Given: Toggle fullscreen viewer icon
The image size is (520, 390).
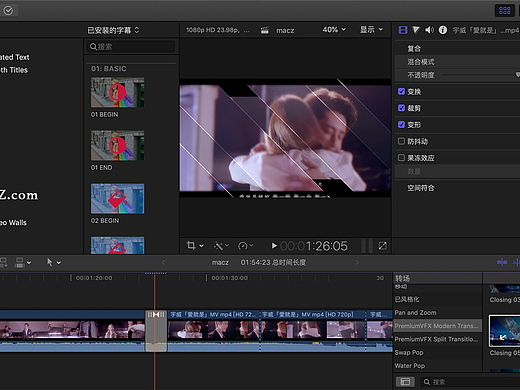Looking at the screenshot, I should (x=382, y=246).
